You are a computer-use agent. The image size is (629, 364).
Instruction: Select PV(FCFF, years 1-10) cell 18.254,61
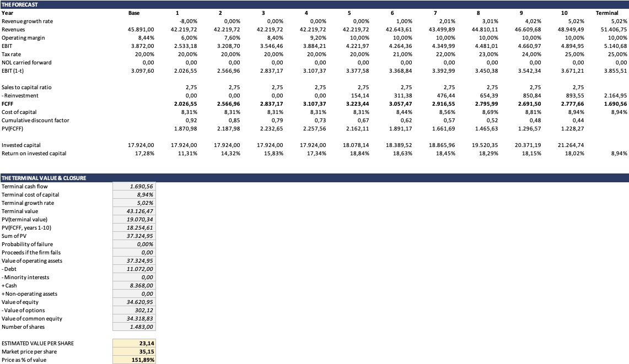coord(134,227)
